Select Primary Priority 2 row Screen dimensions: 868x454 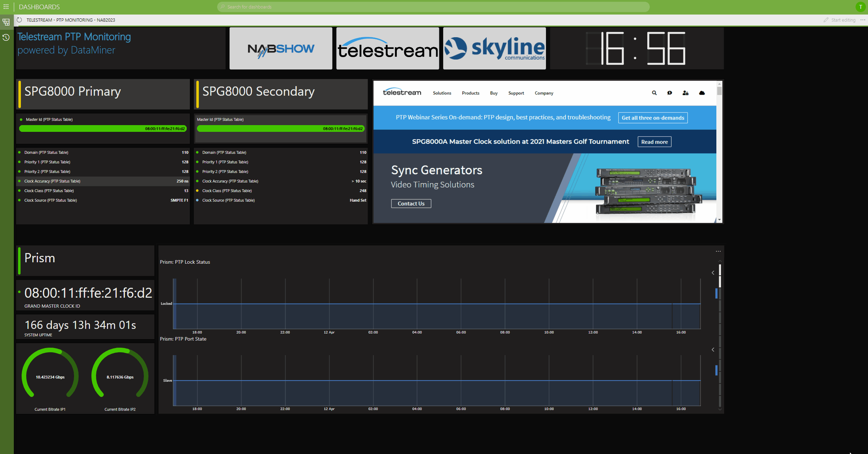pos(103,172)
